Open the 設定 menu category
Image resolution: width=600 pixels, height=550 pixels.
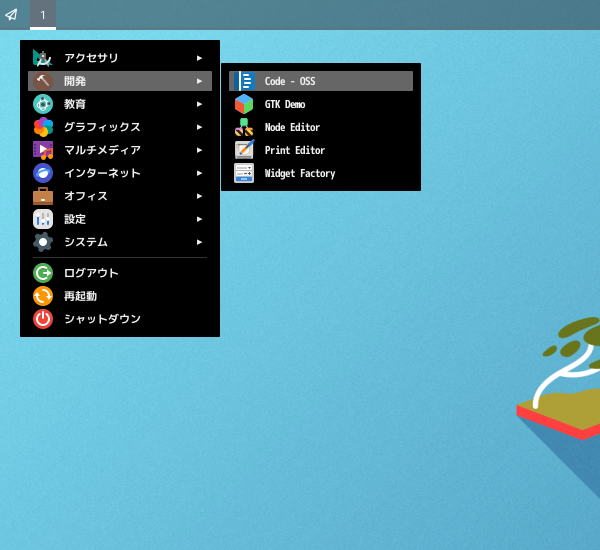pyautogui.click(x=76, y=219)
